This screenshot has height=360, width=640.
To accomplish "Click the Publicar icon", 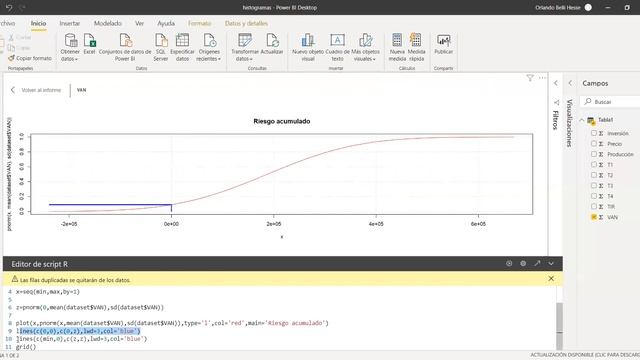I will pyautogui.click(x=443, y=40).
